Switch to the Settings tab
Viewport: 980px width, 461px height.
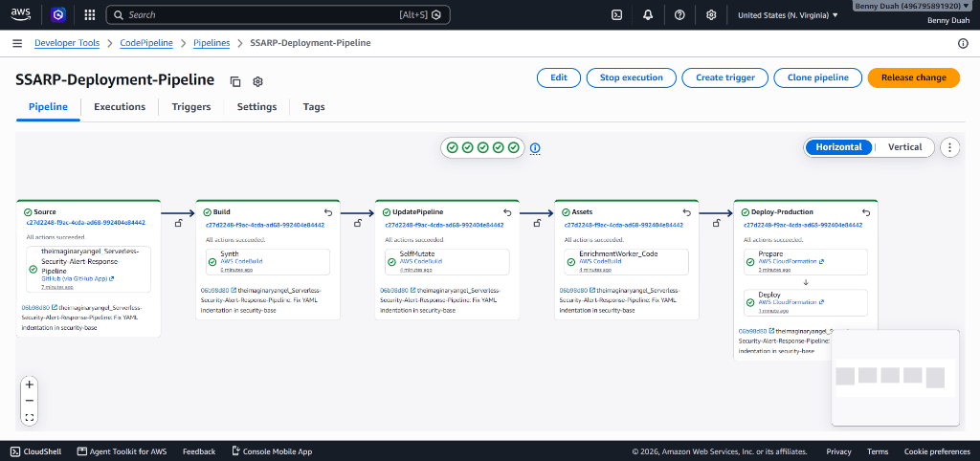click(256, 107)
